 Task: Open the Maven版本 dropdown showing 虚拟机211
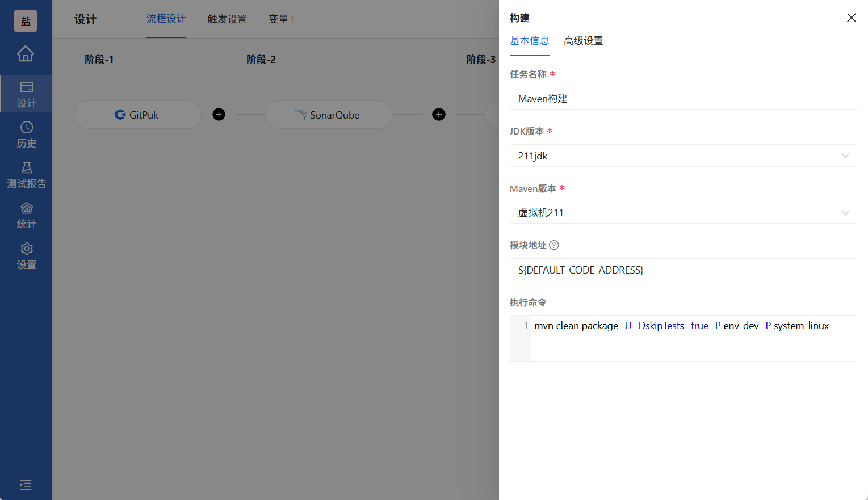point(683,212)
